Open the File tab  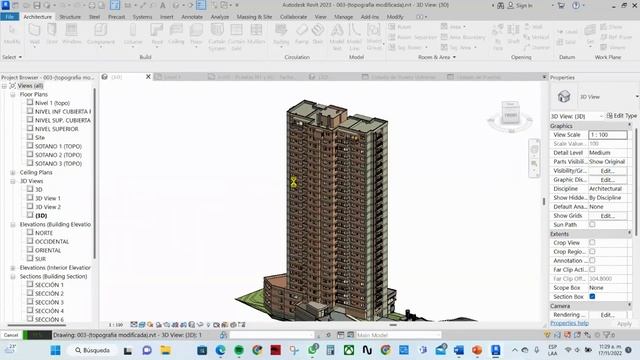tap(9, 17)
